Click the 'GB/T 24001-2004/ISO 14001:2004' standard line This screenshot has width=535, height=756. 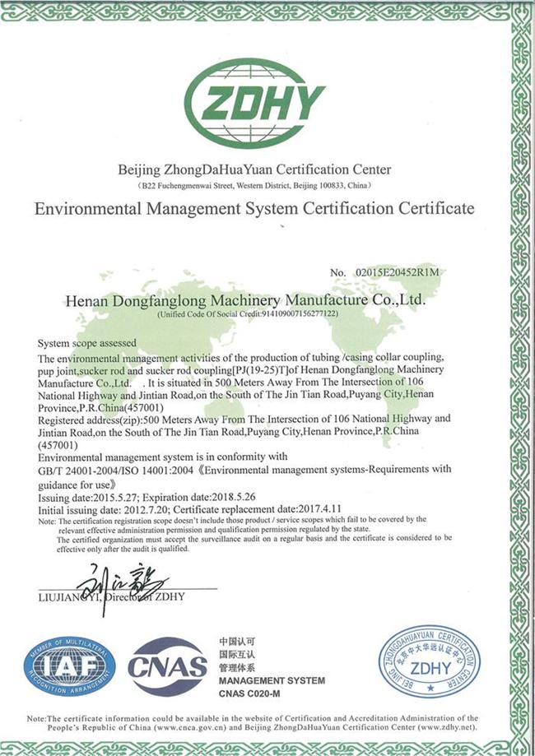[x=244, y=470]
